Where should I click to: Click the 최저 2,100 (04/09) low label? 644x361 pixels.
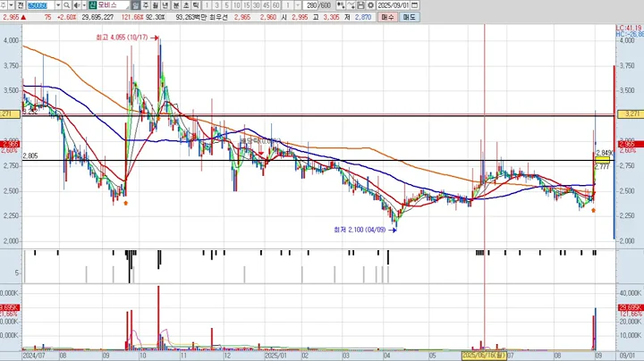[360, 230]
